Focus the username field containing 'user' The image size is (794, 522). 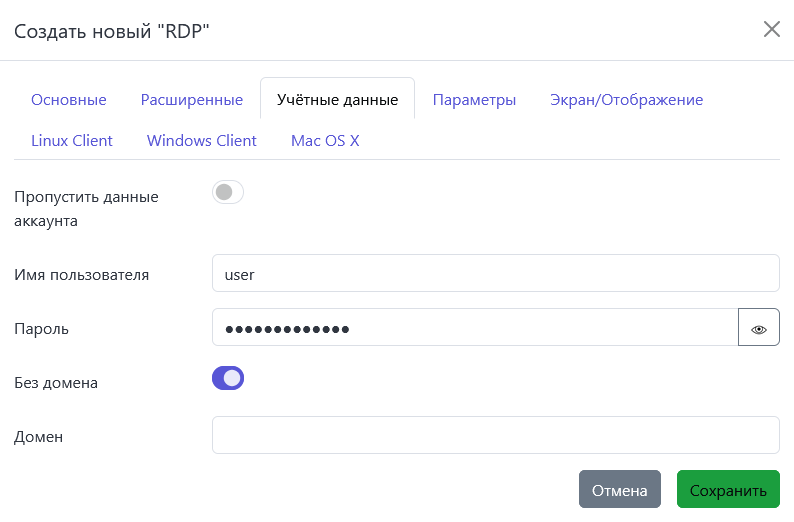click(x=495, y=274)
